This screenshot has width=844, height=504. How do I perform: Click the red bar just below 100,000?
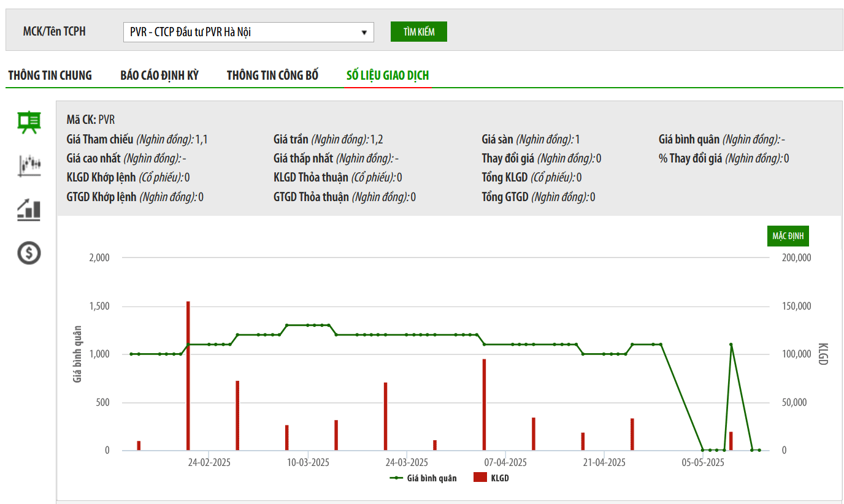click(484, 405)
